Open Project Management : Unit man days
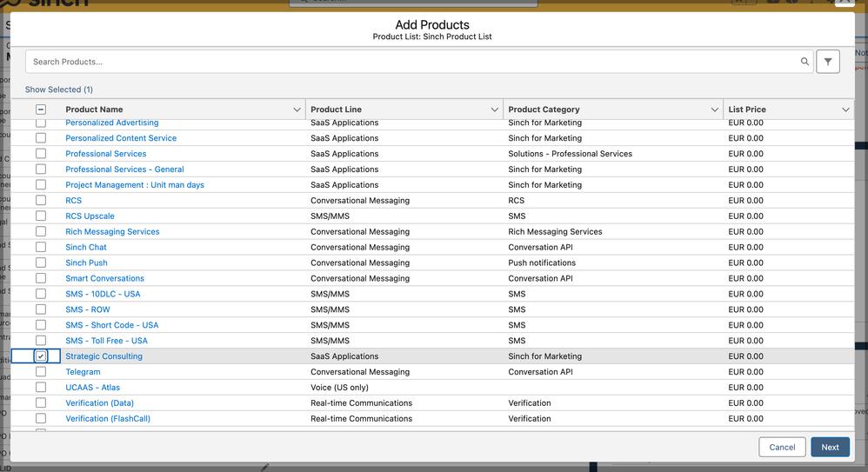This screenshot has height=472, width=868. click(135, 185)
